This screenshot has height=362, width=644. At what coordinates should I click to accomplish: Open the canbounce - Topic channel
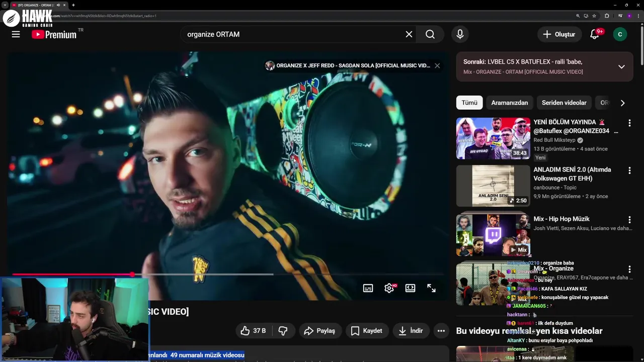pyautogui.click(x=555, y=188)
